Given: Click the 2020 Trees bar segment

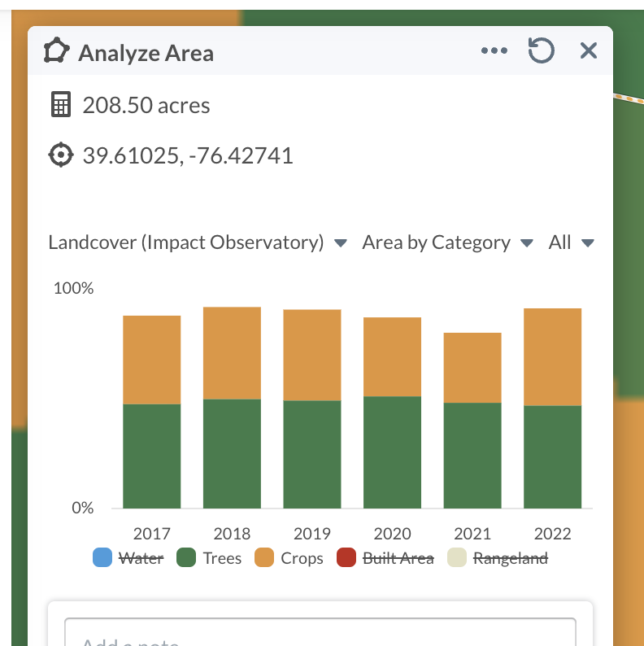Looking at the screenshot, I should (393, 452).
